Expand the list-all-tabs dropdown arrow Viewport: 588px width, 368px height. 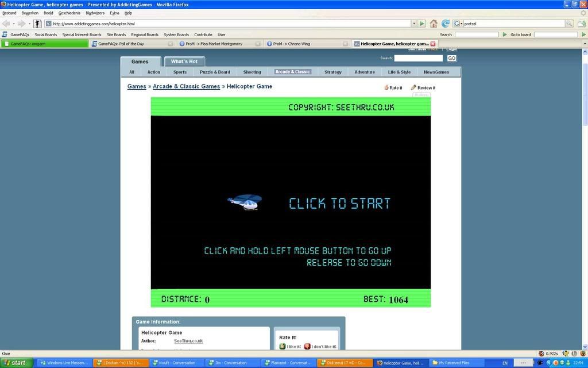click(585, 44)
